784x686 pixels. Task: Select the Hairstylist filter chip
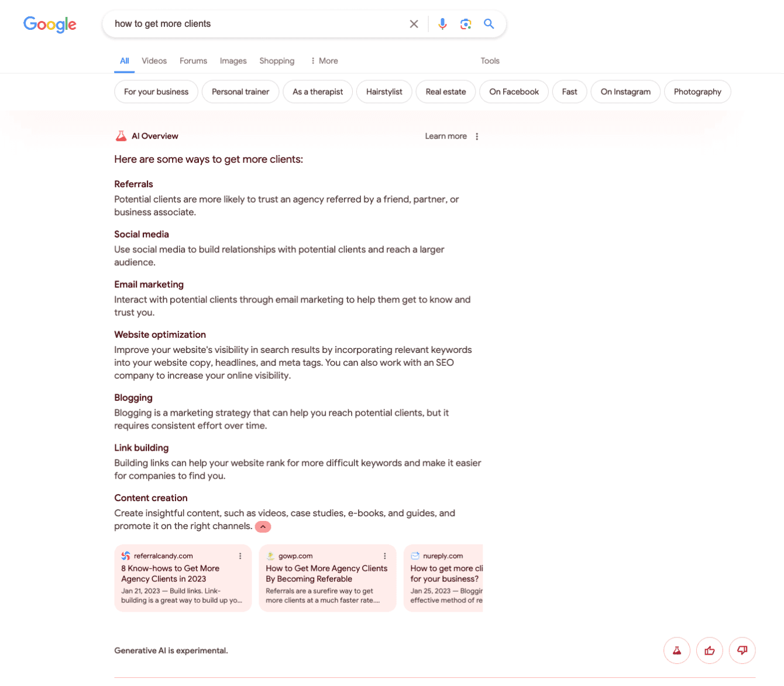[x=384, y=92]
